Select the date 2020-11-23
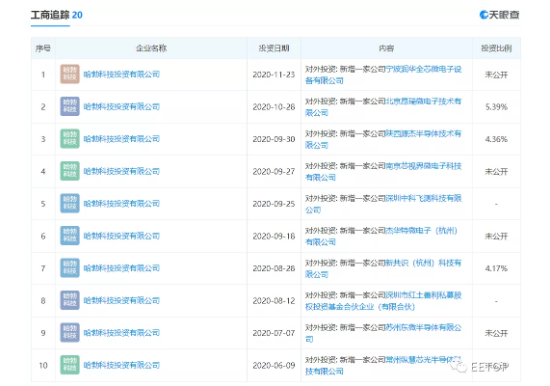 (x=274, y=74)
